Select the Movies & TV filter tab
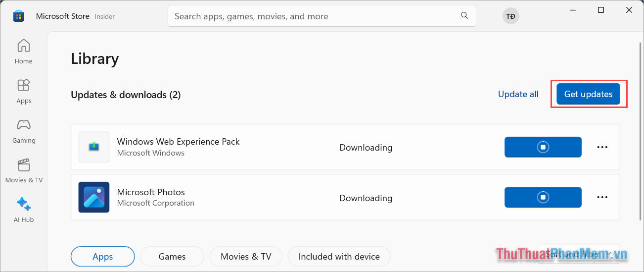This screenshot has width=644, height=272. pos(246,257)
